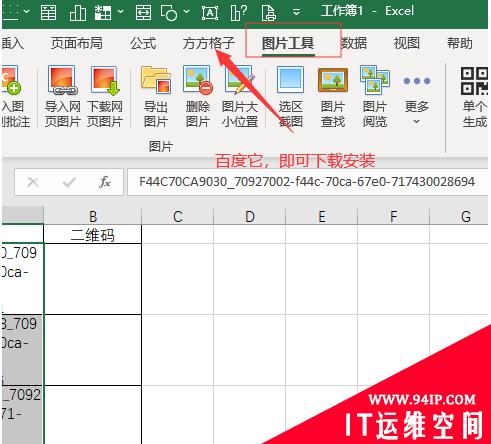Click the insert function fx button
The width and height of the screenshot is (491, 444).
tap(105, 182)
